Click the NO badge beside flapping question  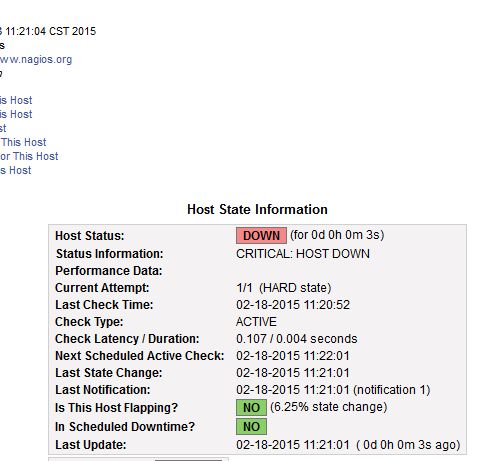pyautogui.click(x=251, y=407)
